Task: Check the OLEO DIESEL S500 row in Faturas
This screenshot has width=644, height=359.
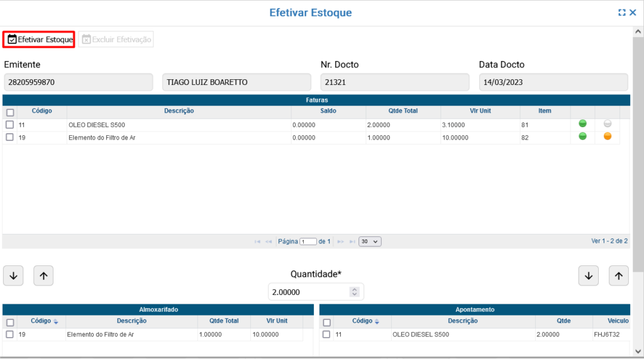Action: click(x=9, y=124)
